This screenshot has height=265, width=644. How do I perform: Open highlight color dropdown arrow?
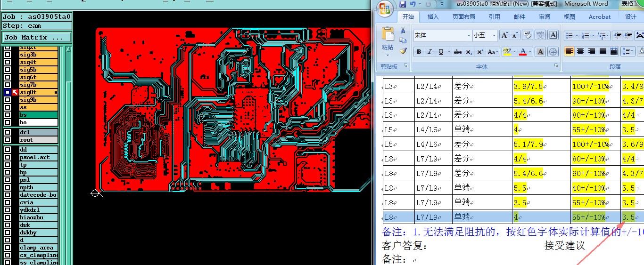click(514, 52)
